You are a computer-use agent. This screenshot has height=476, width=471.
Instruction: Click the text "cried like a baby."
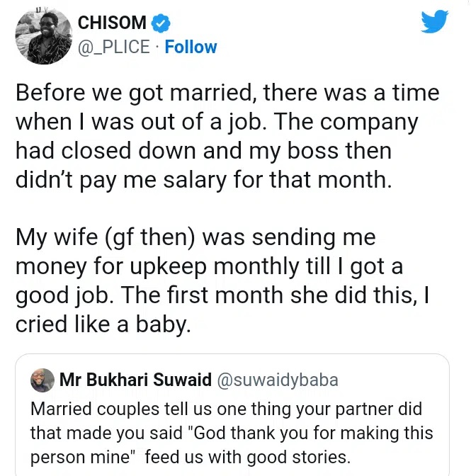[103, 323]
